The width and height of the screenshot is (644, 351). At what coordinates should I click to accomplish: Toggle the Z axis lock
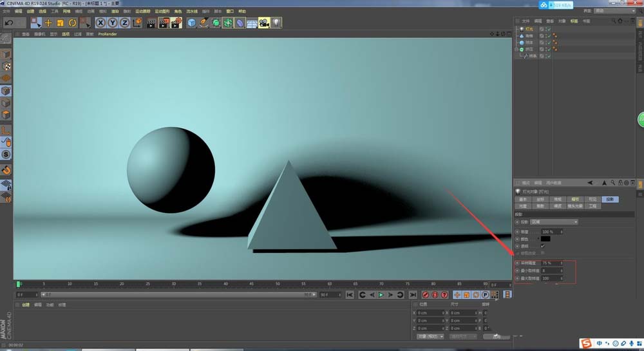124,23
